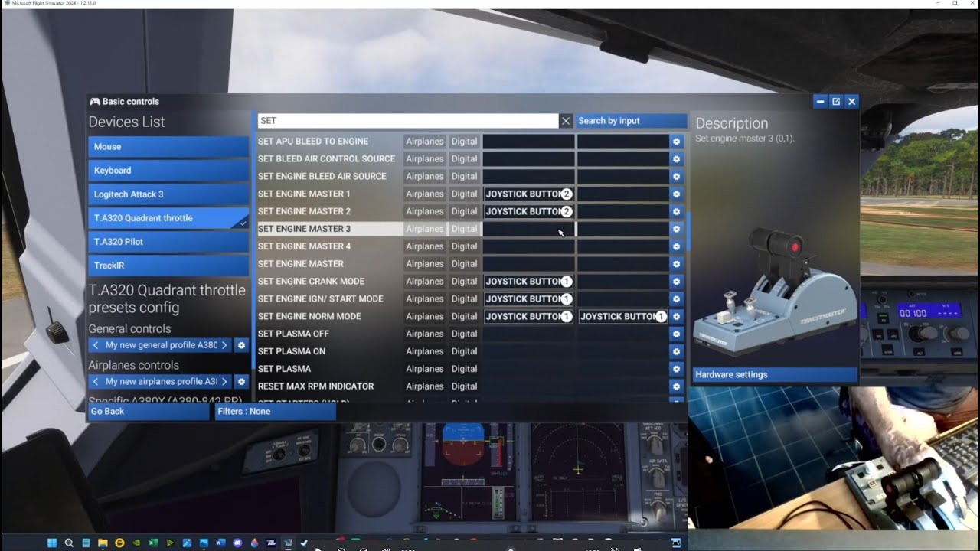
Task: Open settings gear for SET PLASMA OFF
Action: tap(676, 334)
